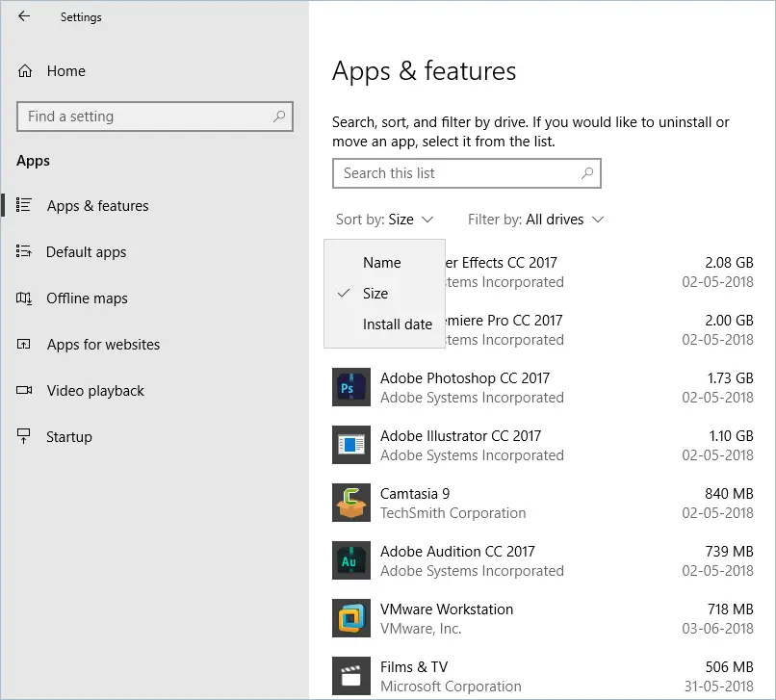The width and height of the screenshot is (776, 700).
Task: Open Offline maps settings page
Action: click(x=87, y=298)
